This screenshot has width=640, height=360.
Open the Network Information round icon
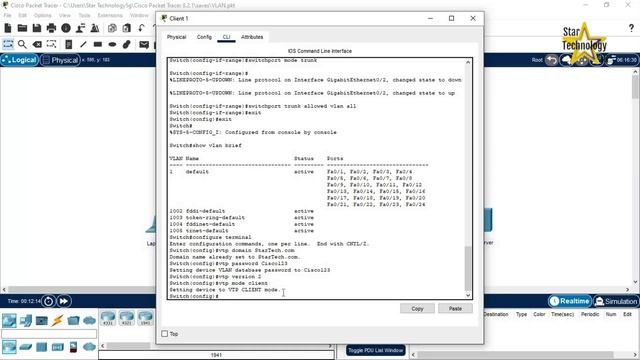(x=66, y=28)
